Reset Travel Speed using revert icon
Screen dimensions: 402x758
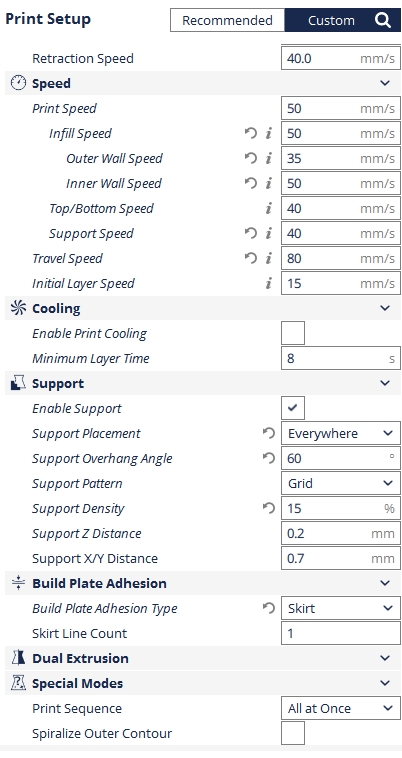click(x=250, y=259)
